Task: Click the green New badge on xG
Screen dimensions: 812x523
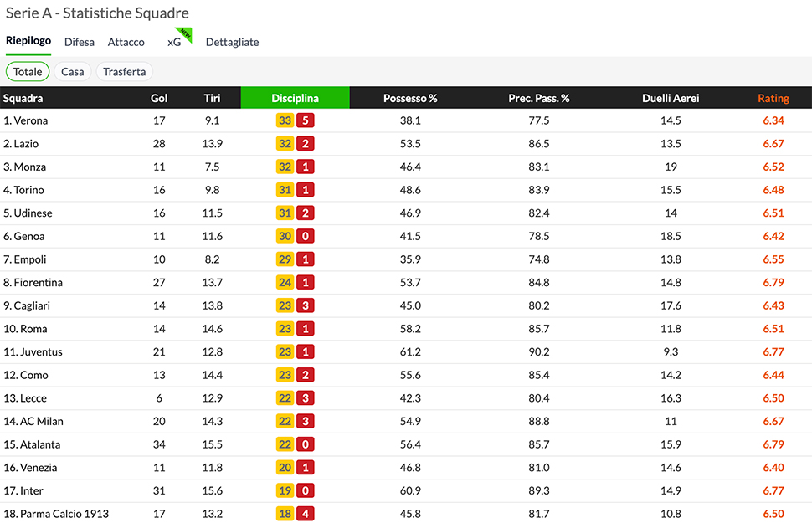Action: pyautogui.click(x=186, y=33)
